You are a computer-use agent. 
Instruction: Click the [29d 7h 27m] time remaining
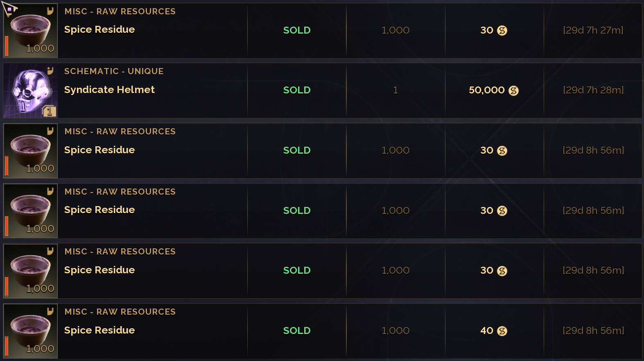(593, 30)
